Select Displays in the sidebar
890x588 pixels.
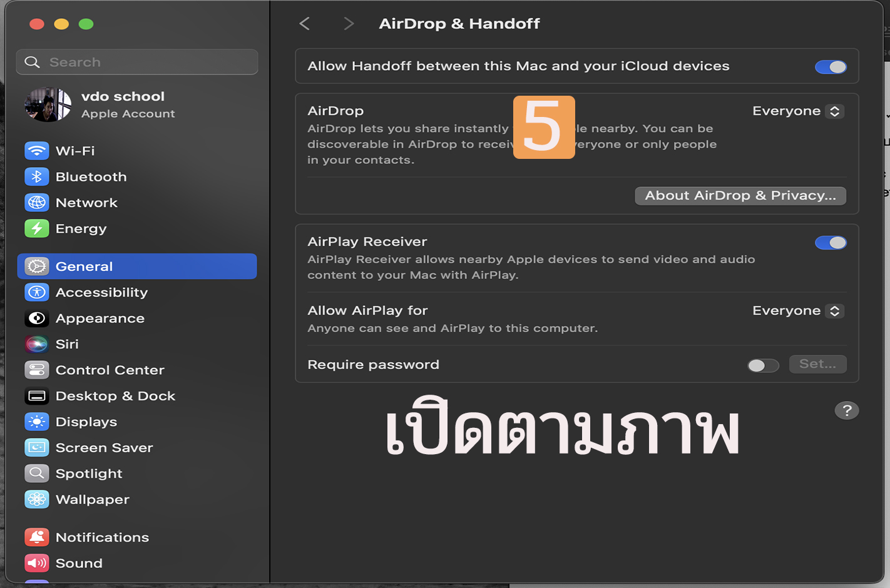(x=137, y=422)
